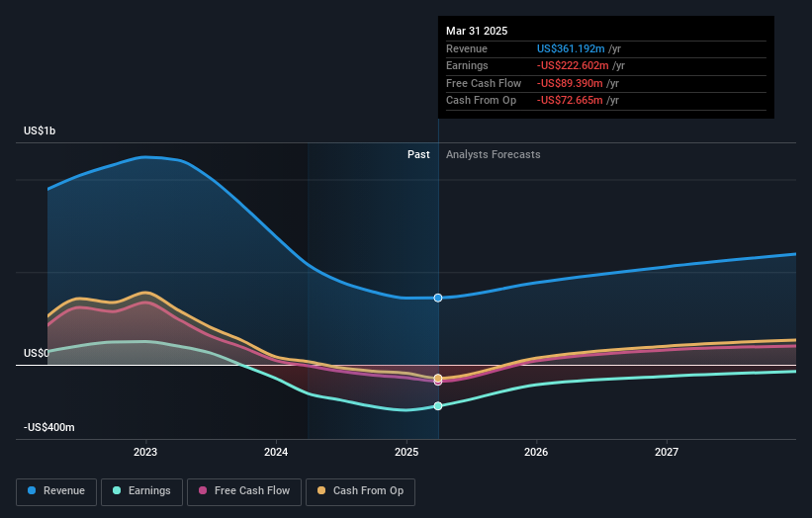Select the Earnings data point on teal line
Image resolution: width=812 pixels, height=518 pixels.
click(x=438, y=406)
